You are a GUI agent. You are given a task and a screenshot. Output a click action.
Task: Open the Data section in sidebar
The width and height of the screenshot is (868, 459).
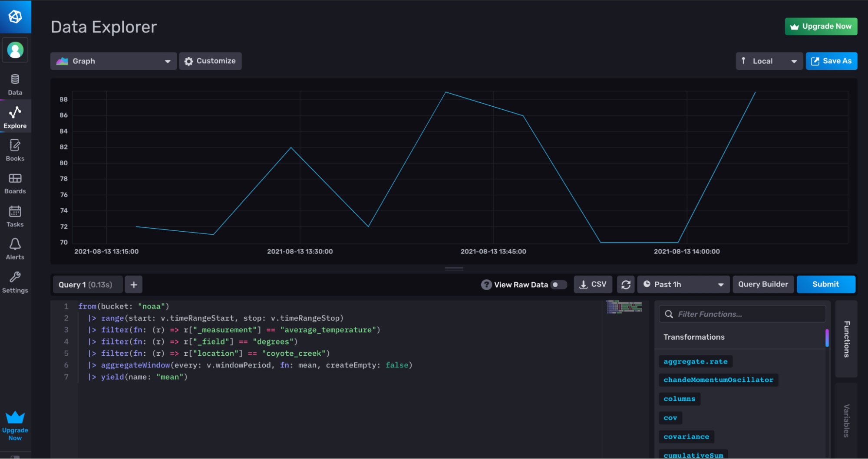15,85
